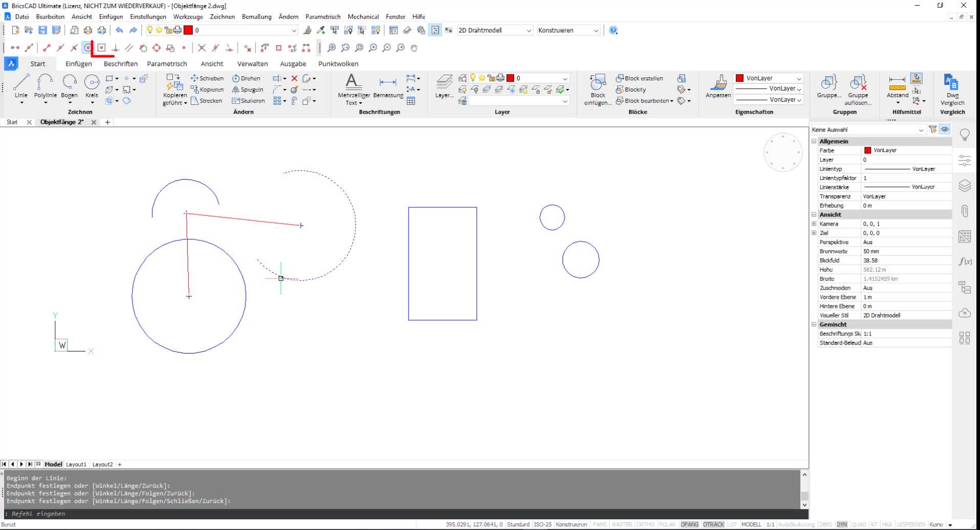Click the perpendicular snap icon
Image resolution: width=980 pixels, height=530 pixels.
click(x=116, y=48)
